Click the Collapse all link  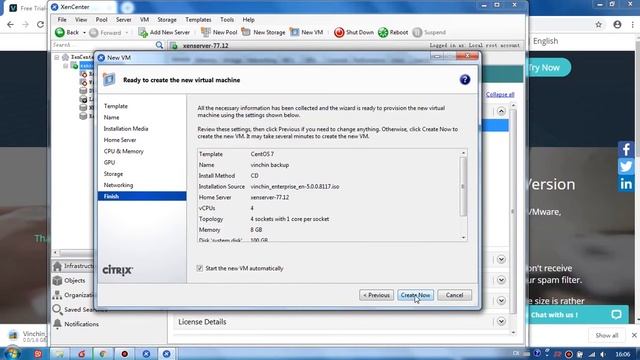pos(500,95)
